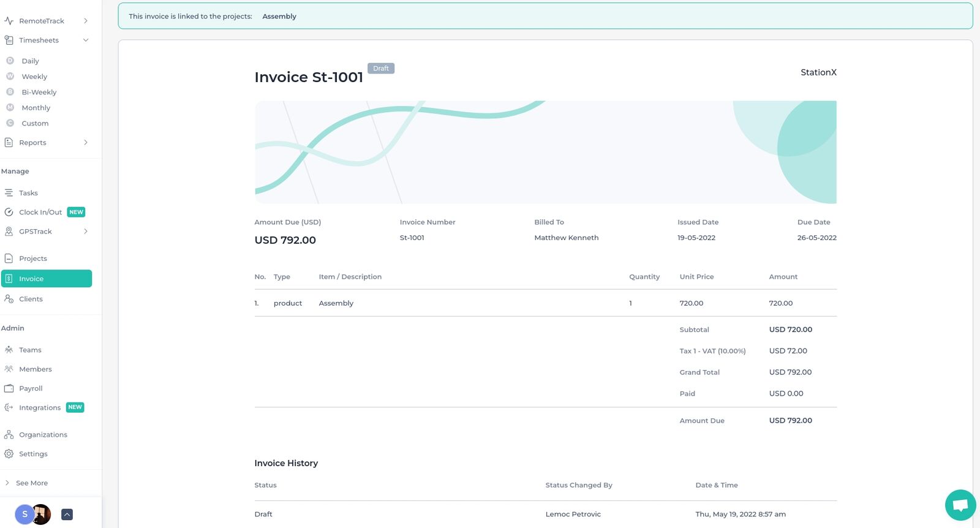980x528 pixels.
Task: Open the live chat bubble icon
Action: click(960, 505)
